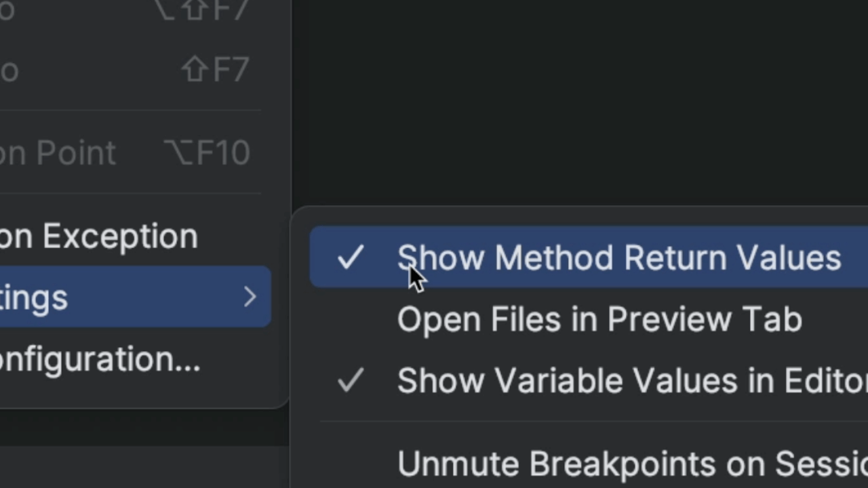Select the menu entry ending in Exception
Screen dimensions: 868x488
click(x=99, y=236)
